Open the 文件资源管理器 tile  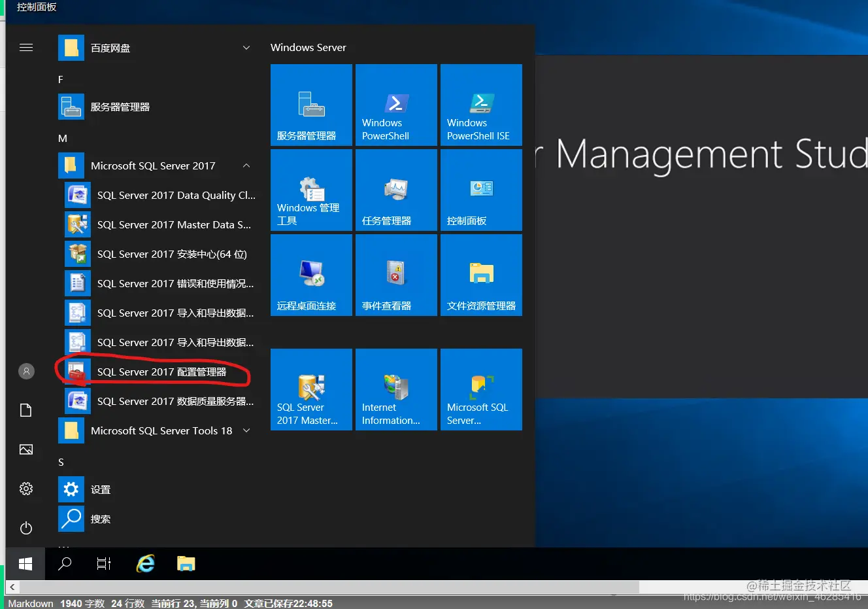tap(481, 275)
